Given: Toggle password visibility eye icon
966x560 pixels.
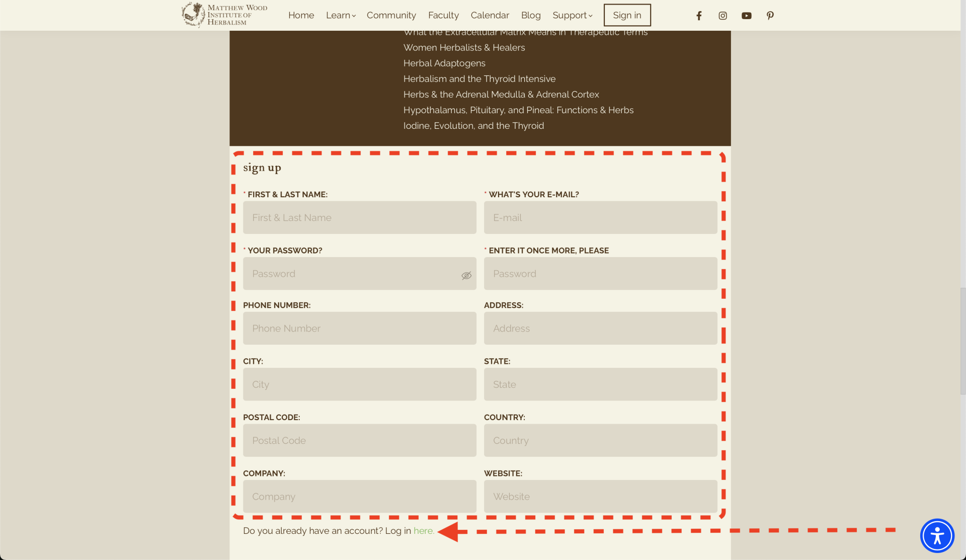Looking at the screenshot, I should click(x=466, y=275).
